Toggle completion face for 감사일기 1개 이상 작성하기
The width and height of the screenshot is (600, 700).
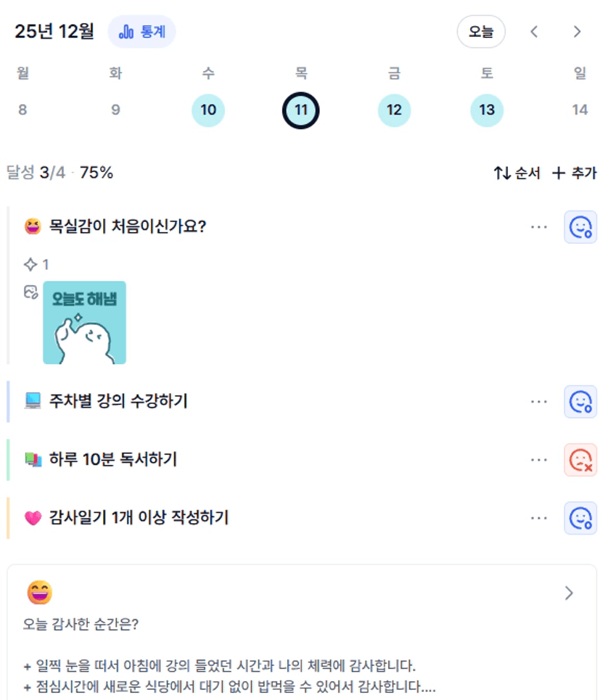click(x=580, y=518)
